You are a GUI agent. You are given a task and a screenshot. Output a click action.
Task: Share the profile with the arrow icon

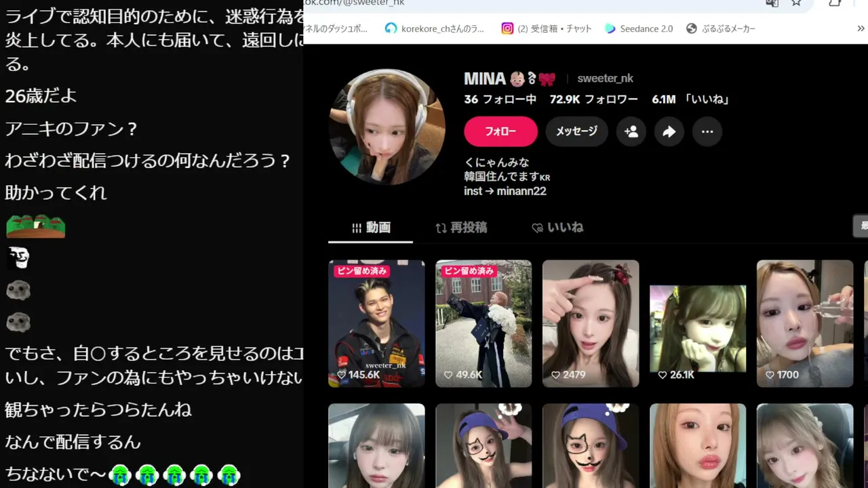[x=669, y=131]
